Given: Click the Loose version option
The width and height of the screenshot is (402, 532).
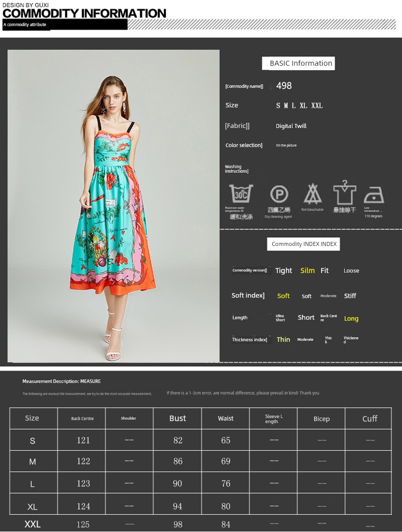Looking at the screenshot, I should [351, 271].
